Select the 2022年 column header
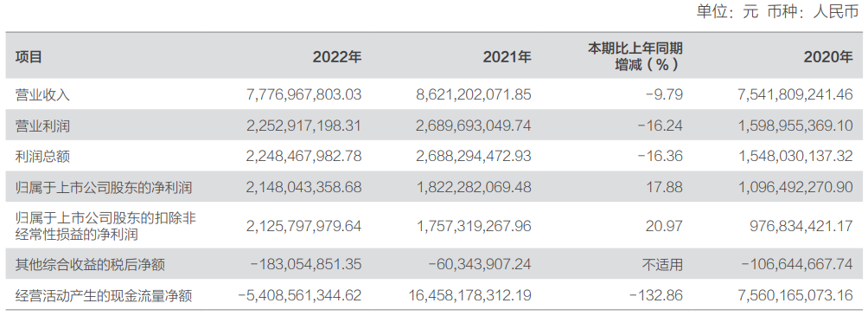868x316 pixels. [x=336, y=56]
